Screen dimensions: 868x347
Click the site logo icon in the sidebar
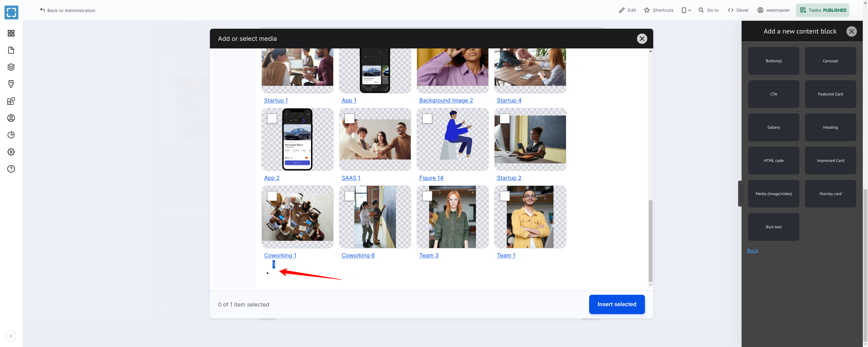[x=11, y=12]
